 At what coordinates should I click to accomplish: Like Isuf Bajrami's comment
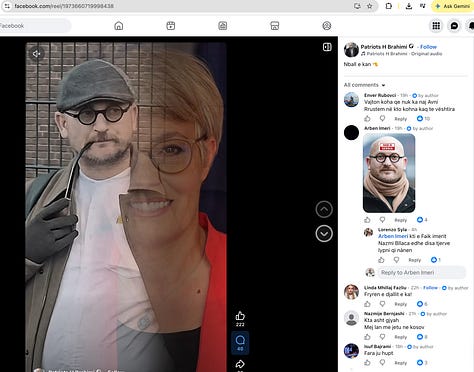(x=367, y=362)
